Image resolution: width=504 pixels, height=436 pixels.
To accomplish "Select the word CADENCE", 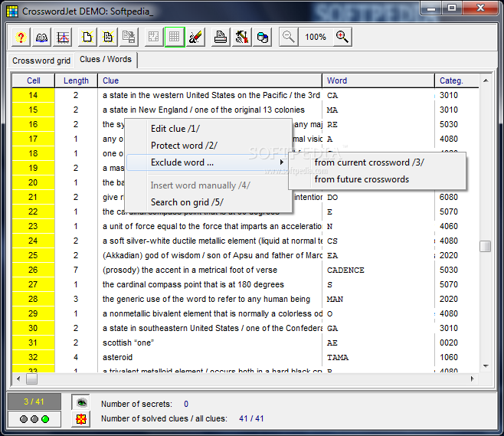I will pyautogui.click(x=345, y=270).
